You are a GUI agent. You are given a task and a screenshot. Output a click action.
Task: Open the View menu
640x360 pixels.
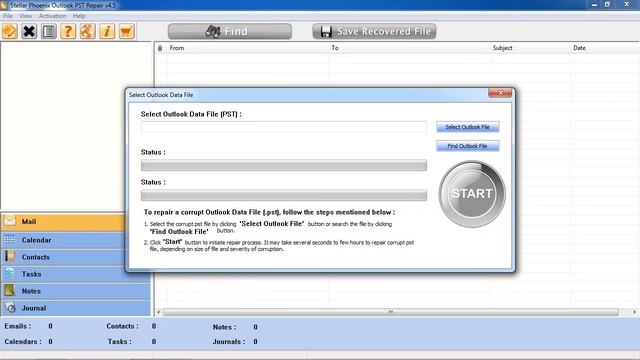(25, 16)
